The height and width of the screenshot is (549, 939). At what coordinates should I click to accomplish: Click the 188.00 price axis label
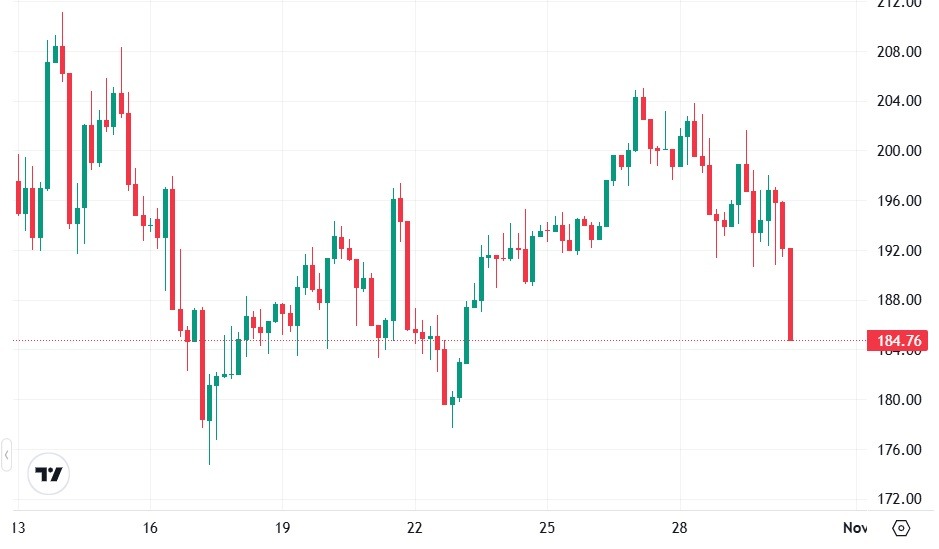[898, 300]
